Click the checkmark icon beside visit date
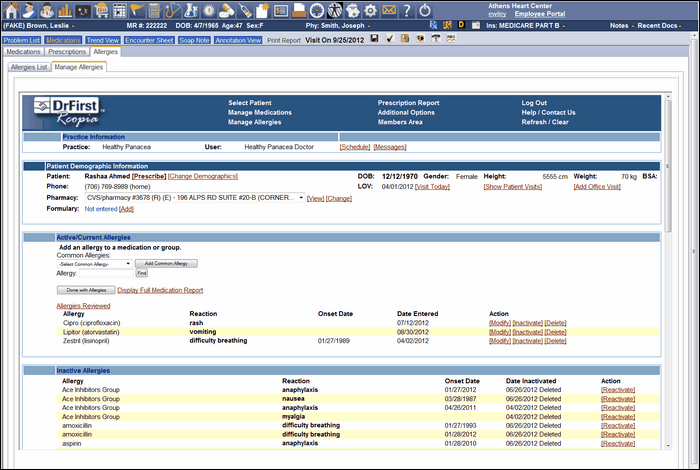 pyautogui.click(x=389, y=38)
